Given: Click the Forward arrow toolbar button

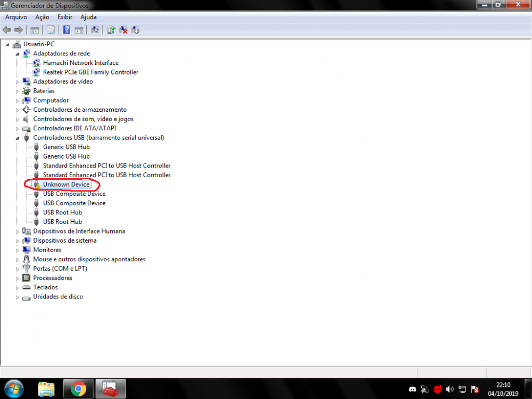Looking at the screenshot, I should click(x=19, y=30).
